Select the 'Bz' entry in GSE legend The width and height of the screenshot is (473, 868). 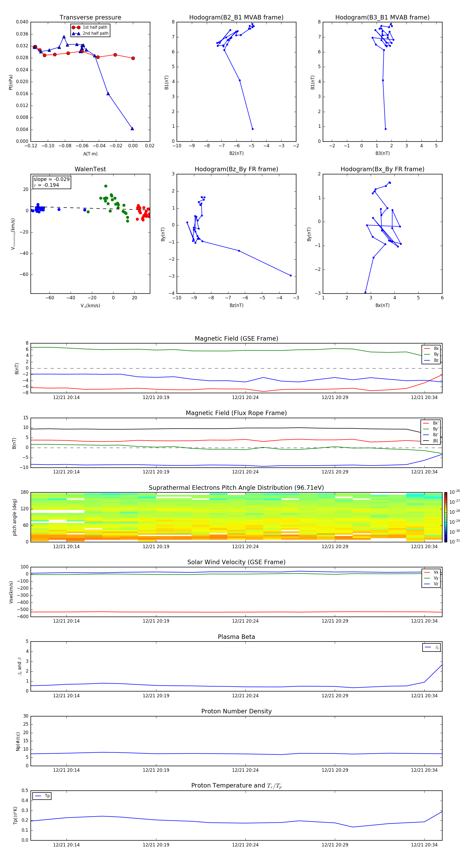(431, 360)
